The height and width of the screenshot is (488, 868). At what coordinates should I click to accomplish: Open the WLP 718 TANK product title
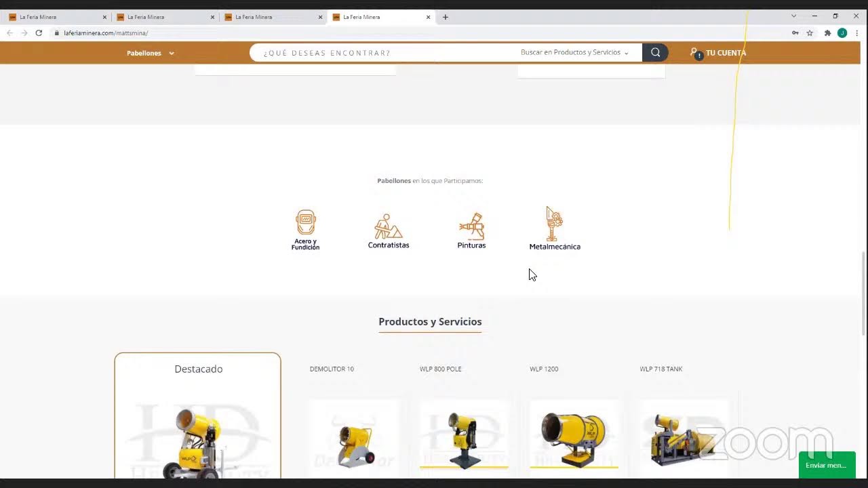(661, 369)
